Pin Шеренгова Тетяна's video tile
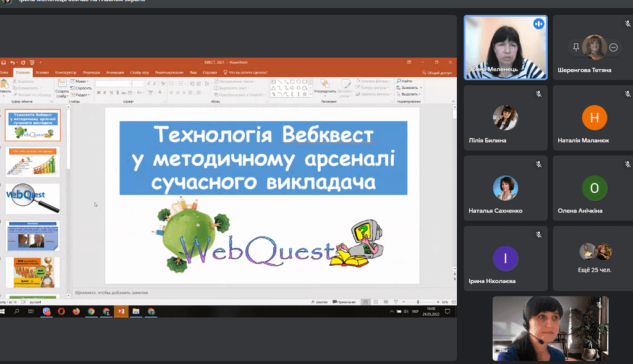Viewport: 633px width, 364px height. [x=576, y=47]
